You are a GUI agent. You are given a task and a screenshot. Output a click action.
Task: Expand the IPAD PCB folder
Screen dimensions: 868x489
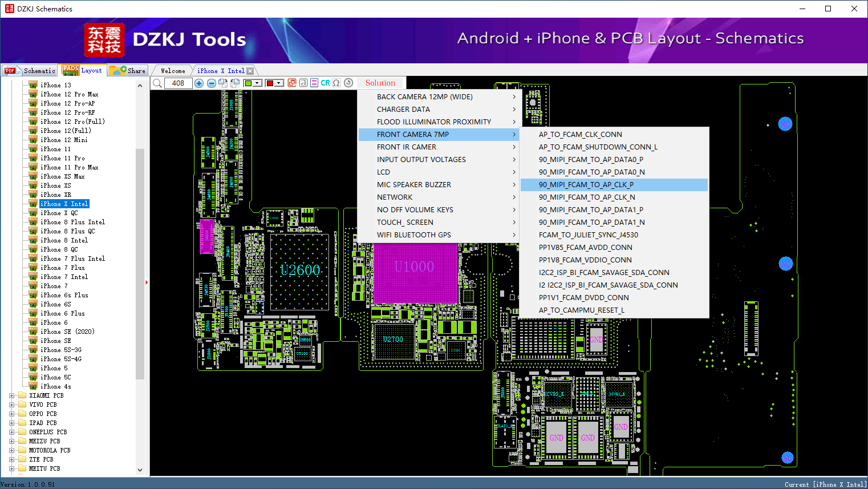[12, 423]
